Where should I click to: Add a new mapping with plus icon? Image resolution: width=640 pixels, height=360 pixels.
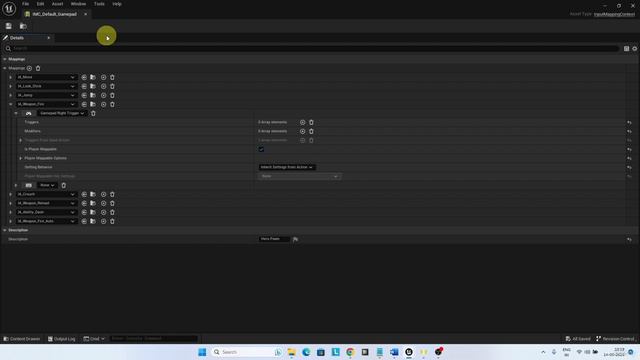[29, 68]
